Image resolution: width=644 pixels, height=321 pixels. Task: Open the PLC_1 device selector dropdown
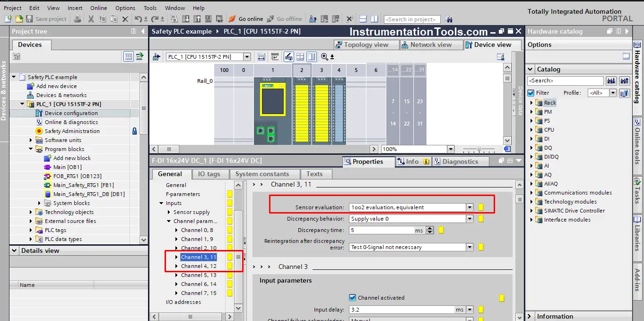(247, 57)
